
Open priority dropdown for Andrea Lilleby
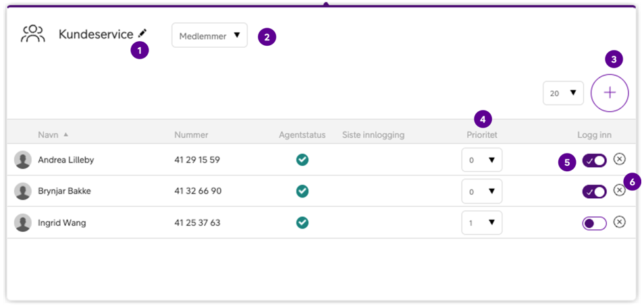482,160
